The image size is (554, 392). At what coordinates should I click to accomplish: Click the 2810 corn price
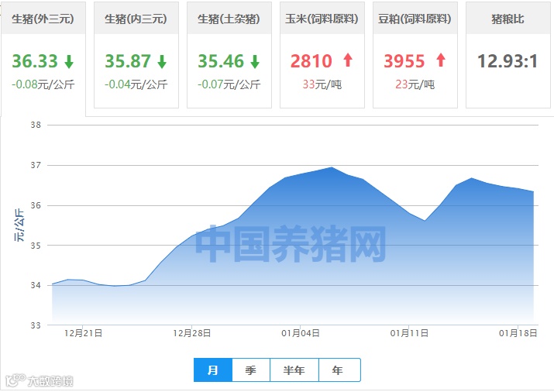pyautogui.click(x=311, y=61)
